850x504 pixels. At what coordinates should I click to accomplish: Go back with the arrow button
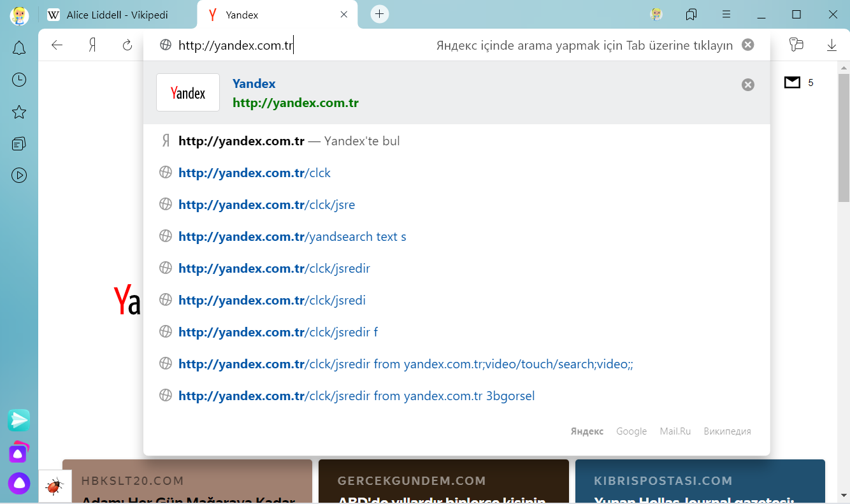coord(57,45)
